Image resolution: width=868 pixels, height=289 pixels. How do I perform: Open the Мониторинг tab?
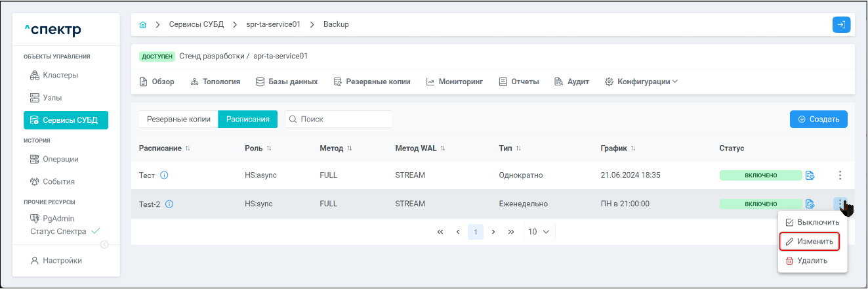(454, 82)
